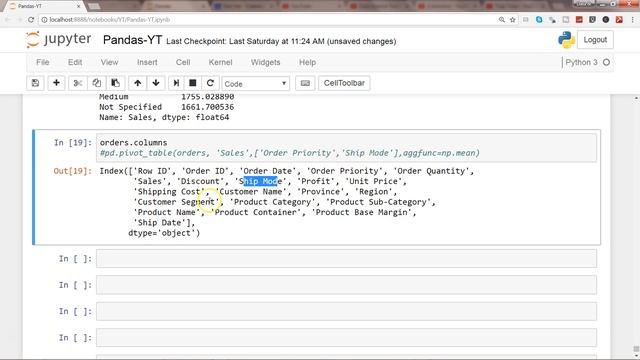Open the Insert menu
The image size is (640, 360).
[147, 62]
